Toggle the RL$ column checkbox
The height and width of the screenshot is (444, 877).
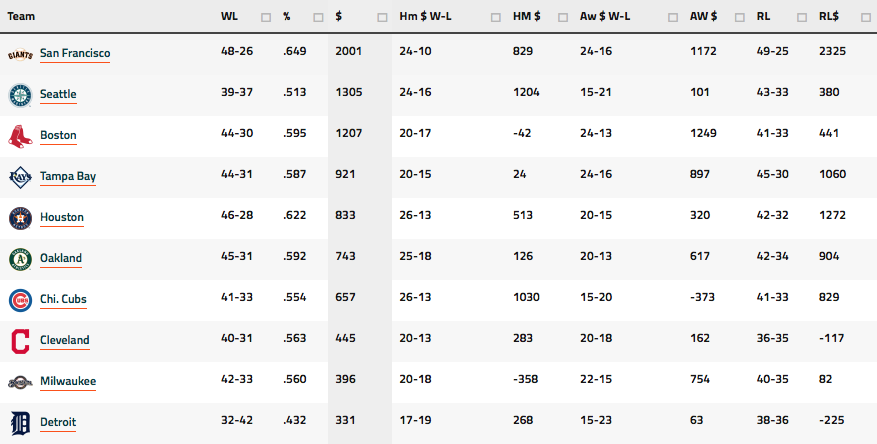click(866, 17)
